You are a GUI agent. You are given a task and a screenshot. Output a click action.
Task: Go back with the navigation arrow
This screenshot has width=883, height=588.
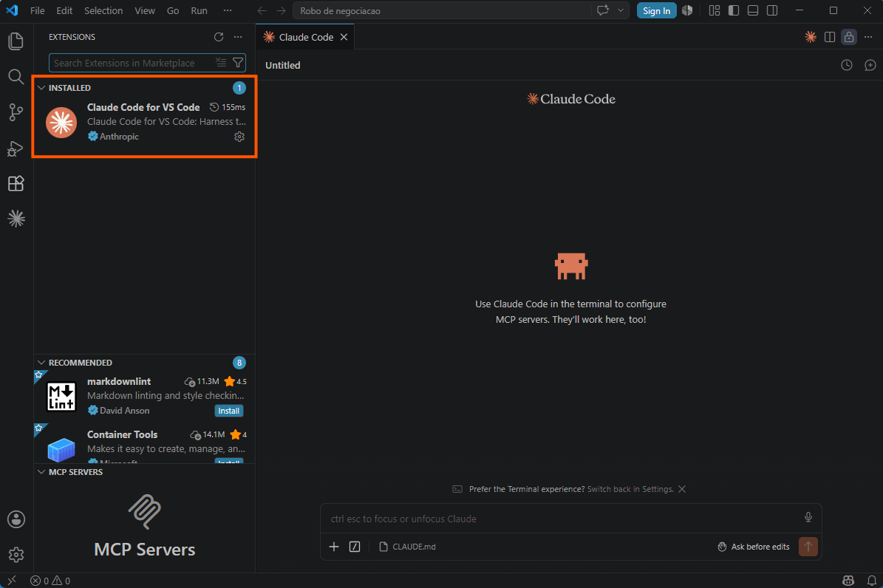point(262,10)
